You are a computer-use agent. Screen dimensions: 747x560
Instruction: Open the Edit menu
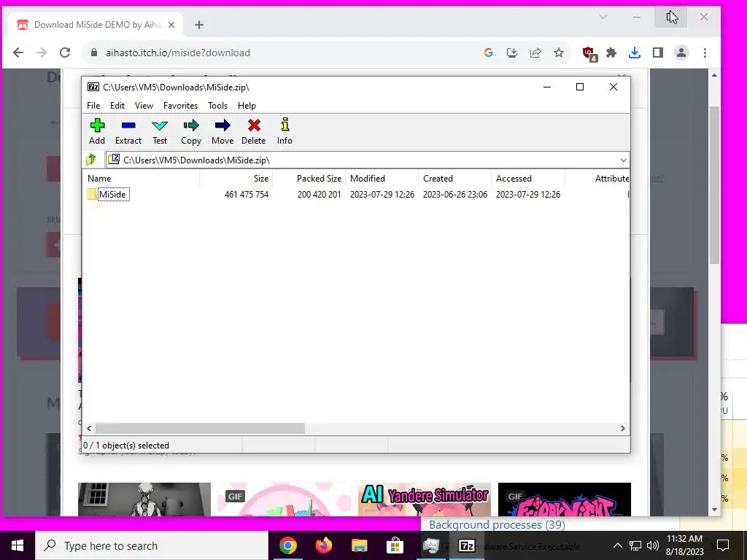click(x=117, y=105)
